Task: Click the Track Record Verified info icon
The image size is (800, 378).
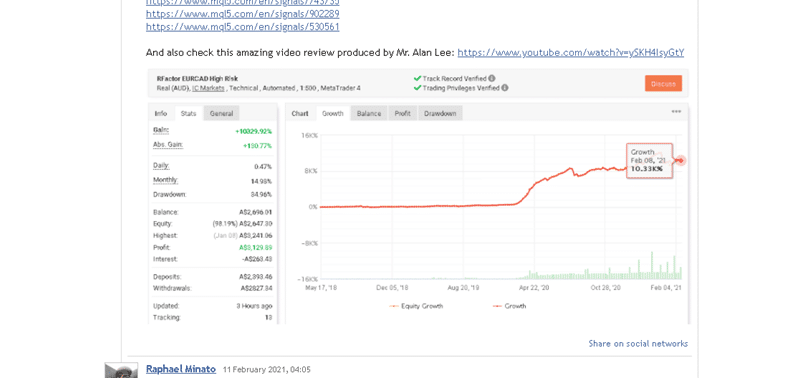Action: [491, 79]
